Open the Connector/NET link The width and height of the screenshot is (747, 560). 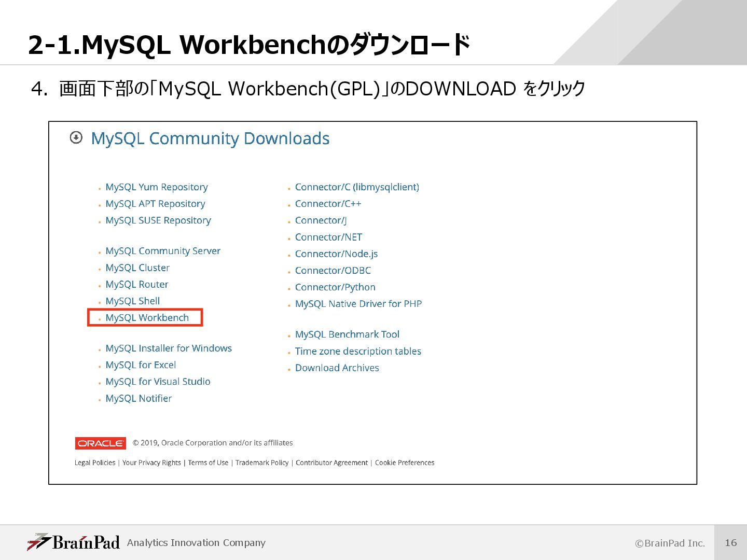(328, 237)
